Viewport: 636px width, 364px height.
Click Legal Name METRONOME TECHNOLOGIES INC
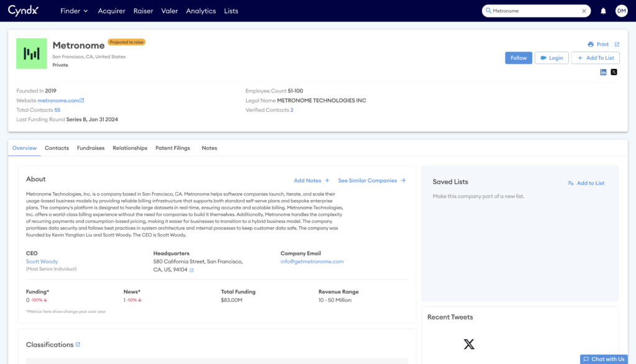point(321,100)
